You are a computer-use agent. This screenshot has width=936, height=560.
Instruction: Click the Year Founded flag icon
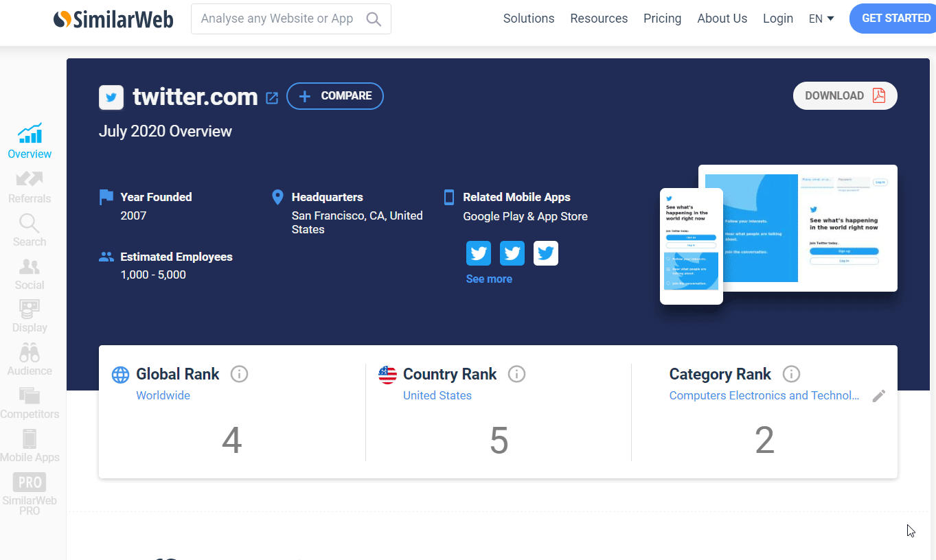click(106, 198)
